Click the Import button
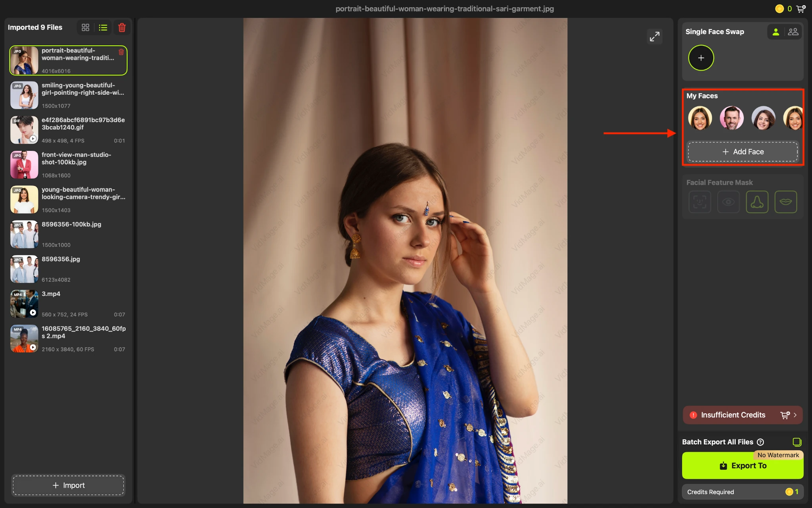This screenshot has width=812, height=508. click(x=68, y=485)
